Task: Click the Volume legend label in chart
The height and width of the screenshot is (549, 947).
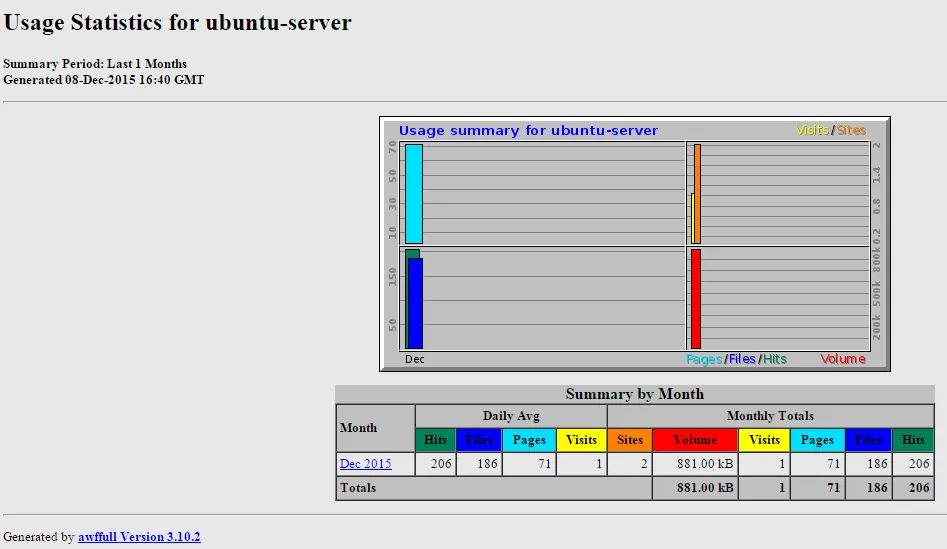Action: tap(842, 359)
